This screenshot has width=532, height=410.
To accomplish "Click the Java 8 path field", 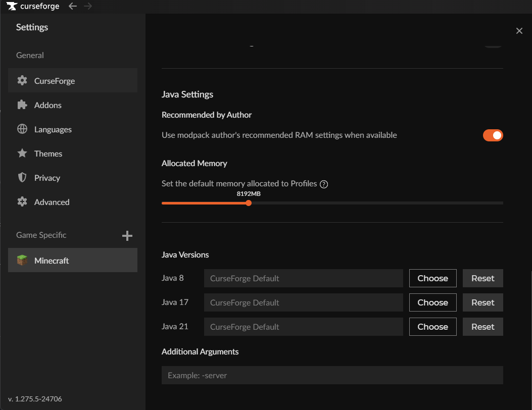I will 304,278.
